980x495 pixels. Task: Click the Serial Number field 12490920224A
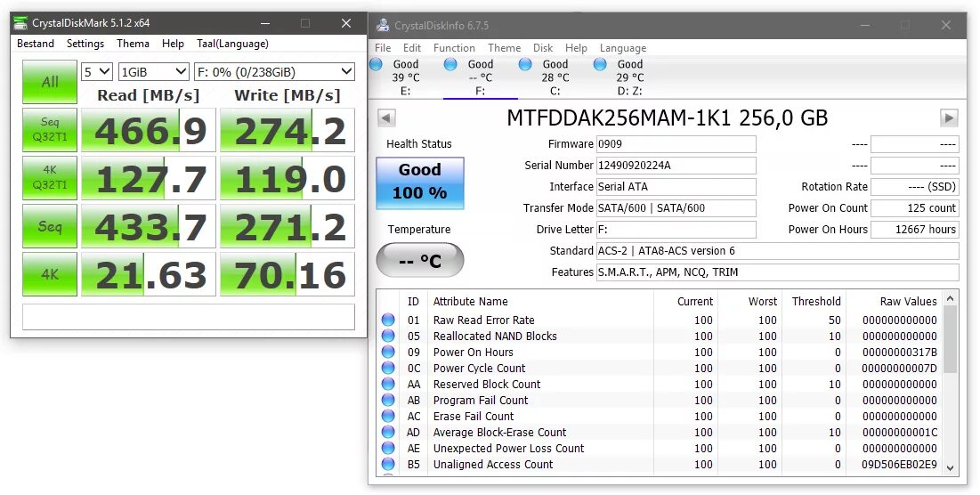(x=676, y=165)
